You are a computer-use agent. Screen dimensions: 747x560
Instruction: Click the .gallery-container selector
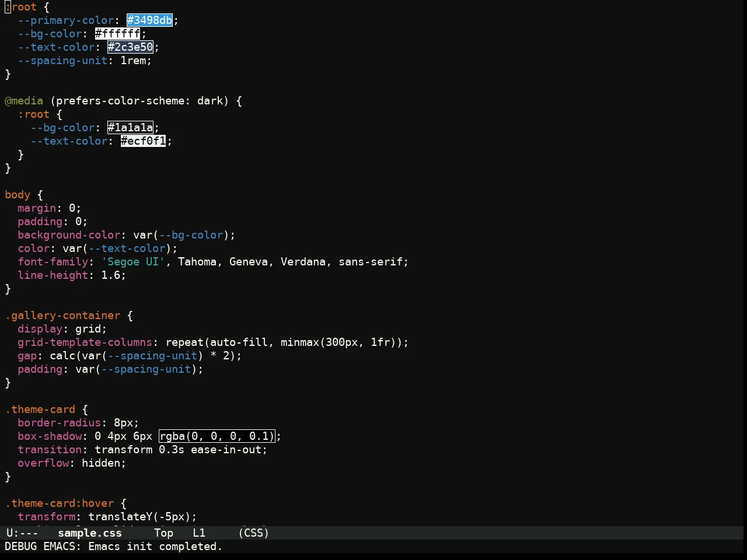pos(62,316)
